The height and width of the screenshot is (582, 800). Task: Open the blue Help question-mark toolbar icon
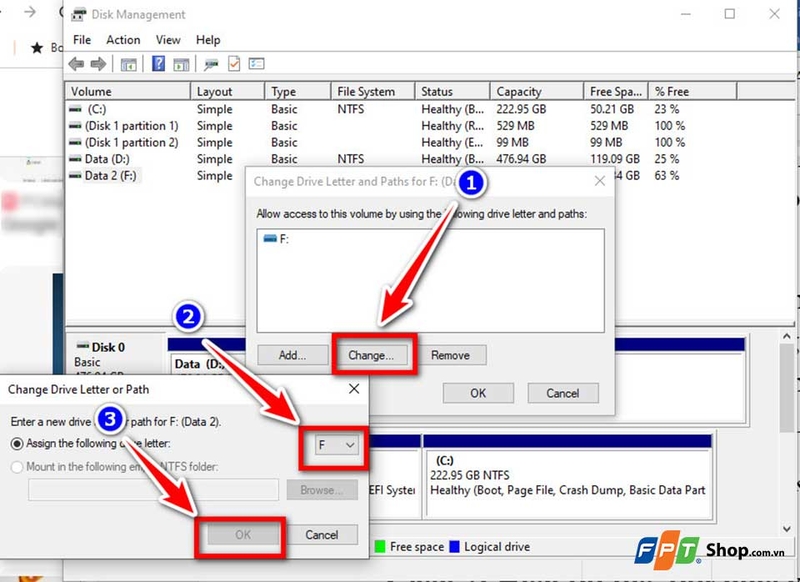click(158, 64)
